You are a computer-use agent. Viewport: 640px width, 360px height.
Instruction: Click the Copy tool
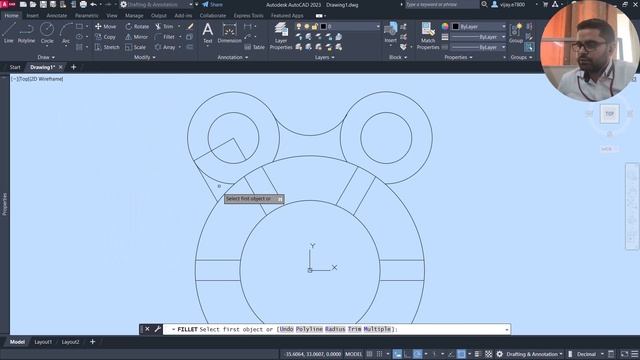pyautogui.click(x=105, y=37)
